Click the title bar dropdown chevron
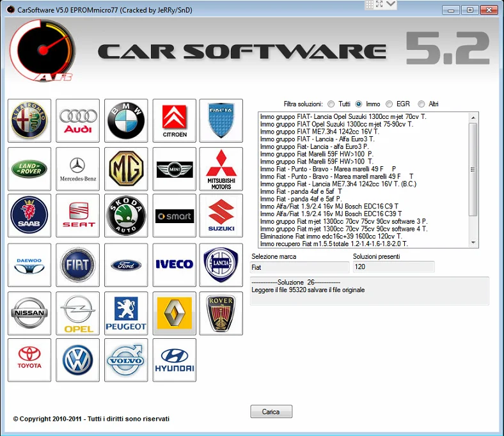Image resolution: width=504 pixels, height=436 pixels. click(x=391, y=4)
